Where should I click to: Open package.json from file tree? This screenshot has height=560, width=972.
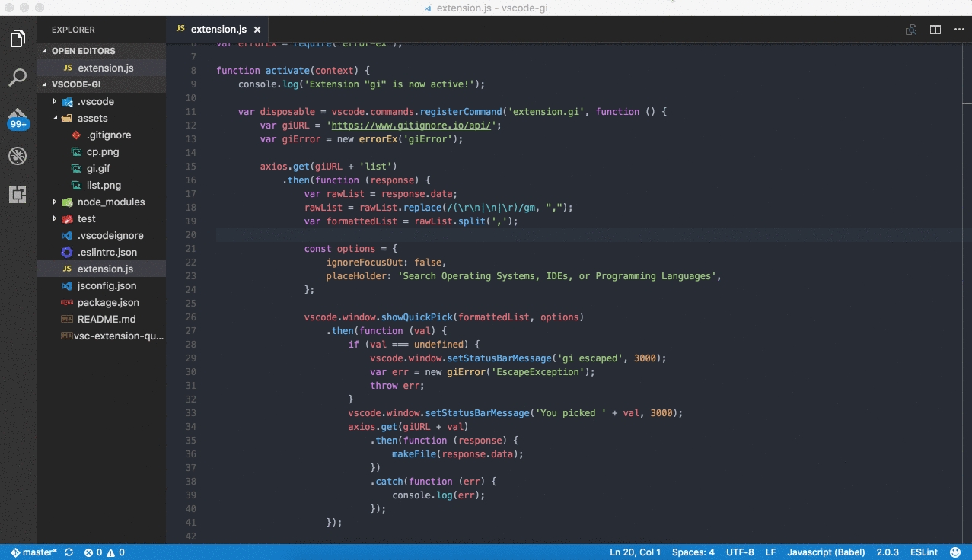point(107,302)
